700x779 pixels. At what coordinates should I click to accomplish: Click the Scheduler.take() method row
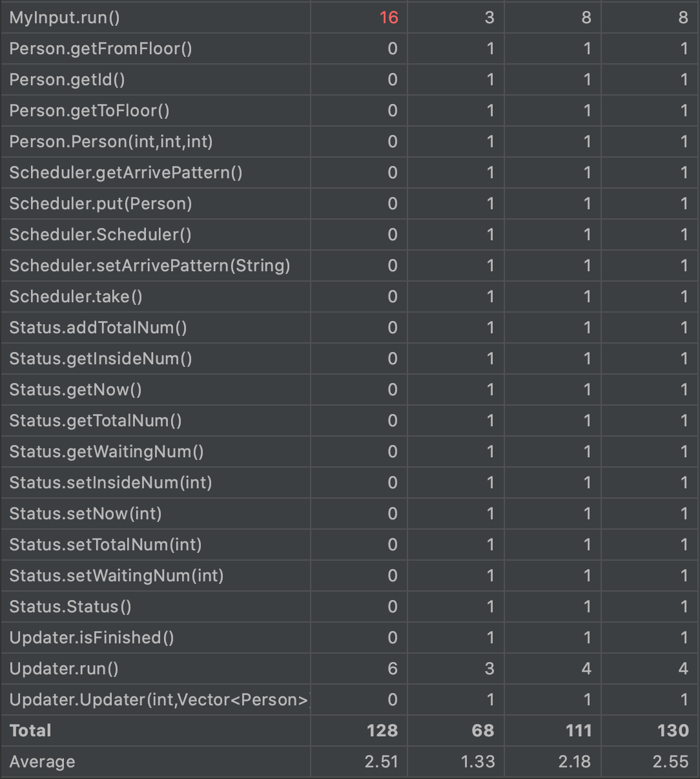click(x=76, y=296)
